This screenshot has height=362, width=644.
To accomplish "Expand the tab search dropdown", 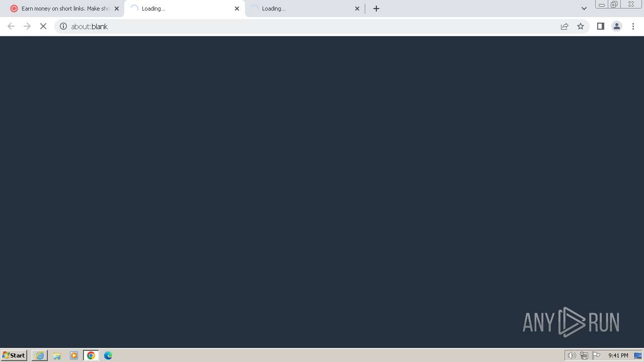I will (584, 9).
